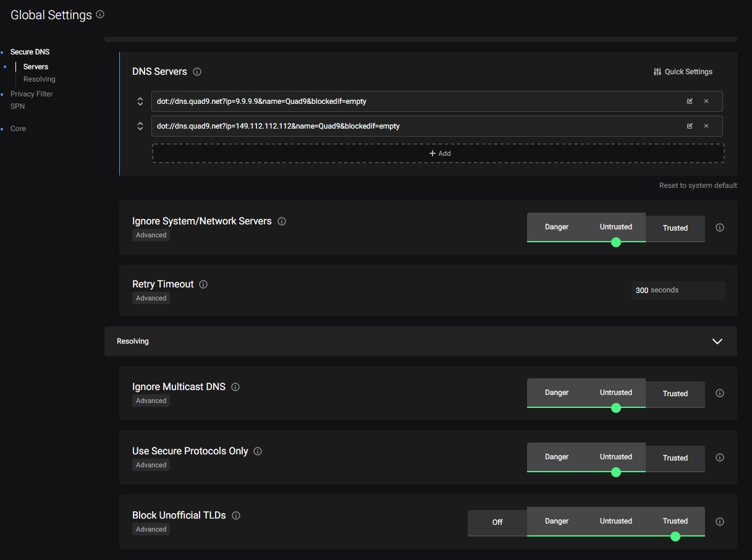
Task: Collapse the Resolving section chevron
Action: tap(717, 341)
